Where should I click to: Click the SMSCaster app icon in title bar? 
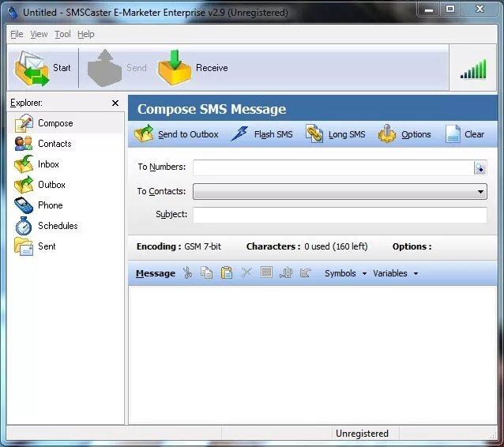pyautogui.click(x=13, y=13)
